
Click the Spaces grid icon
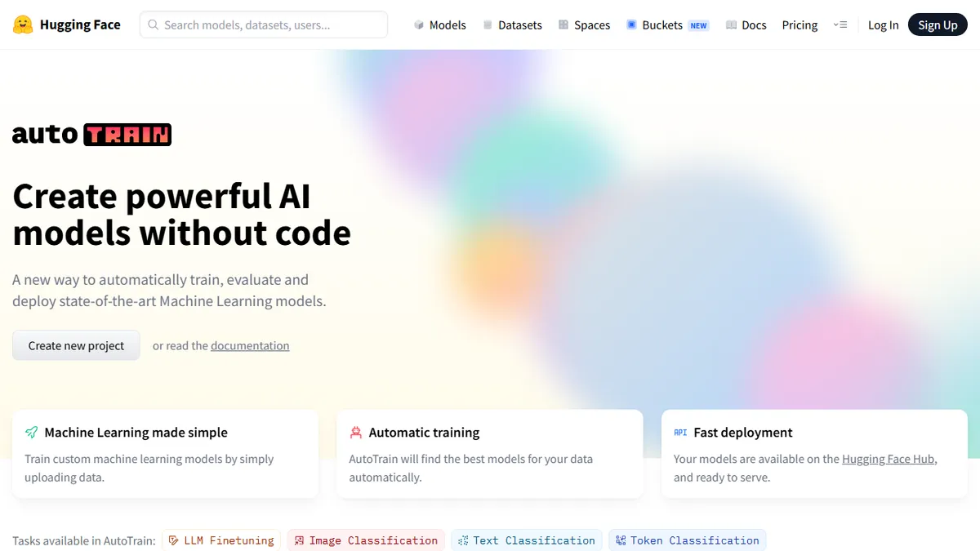coord(563,24)
